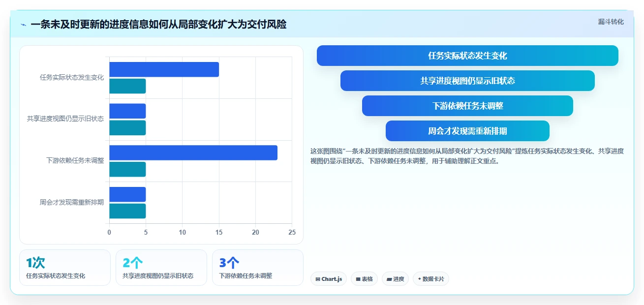Click the teal bar for 任务实际状态发生变化
Viewport: 644px width, 305px height.
pyautogui.click(x=127, y=86)
